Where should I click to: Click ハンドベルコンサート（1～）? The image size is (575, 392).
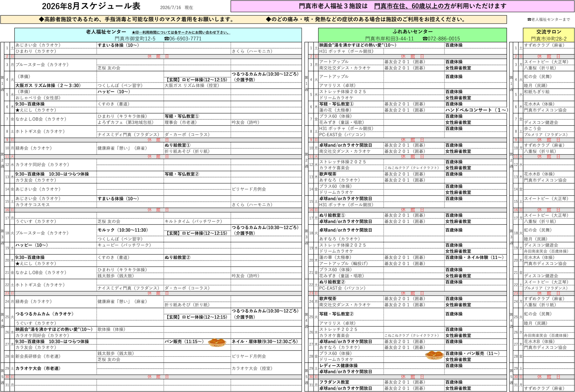click(477, 110)
